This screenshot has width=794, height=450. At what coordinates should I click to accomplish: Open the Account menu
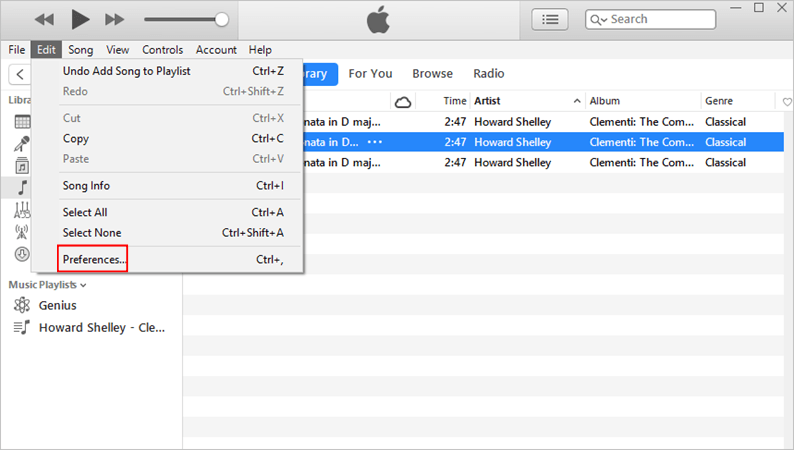(216, 50)
